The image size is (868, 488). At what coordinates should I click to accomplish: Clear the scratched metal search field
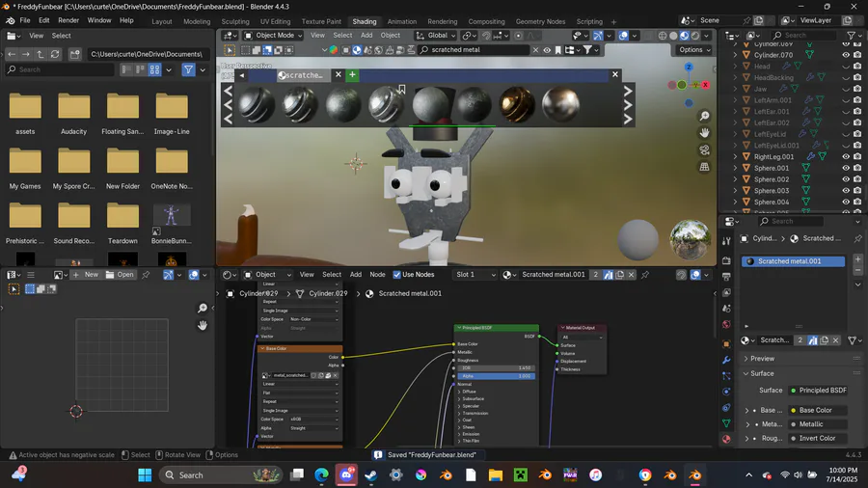pyautogui.click(x=535, y=50)
